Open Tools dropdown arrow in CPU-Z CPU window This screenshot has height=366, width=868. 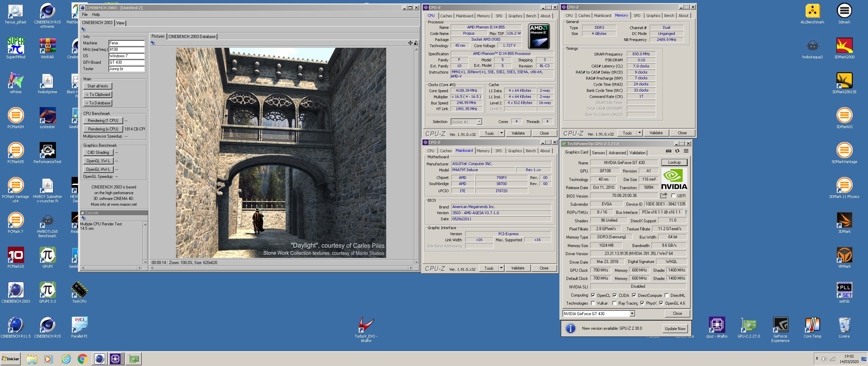(502, 133)
